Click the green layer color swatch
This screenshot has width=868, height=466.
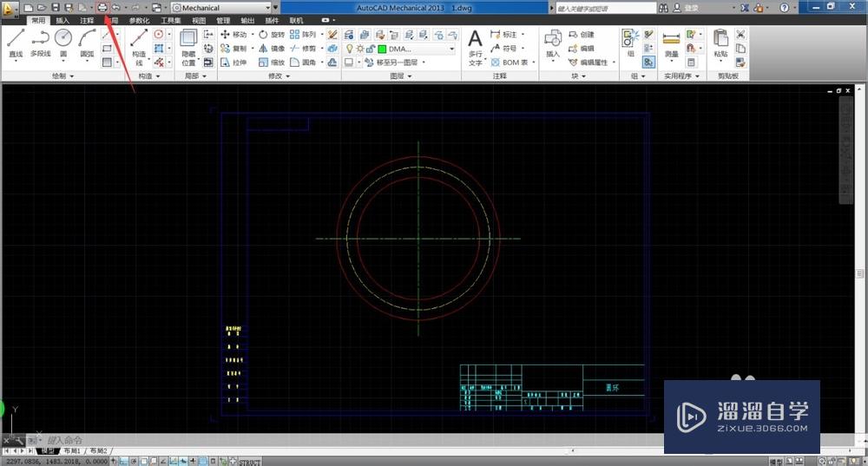click(x=382, y=49)
